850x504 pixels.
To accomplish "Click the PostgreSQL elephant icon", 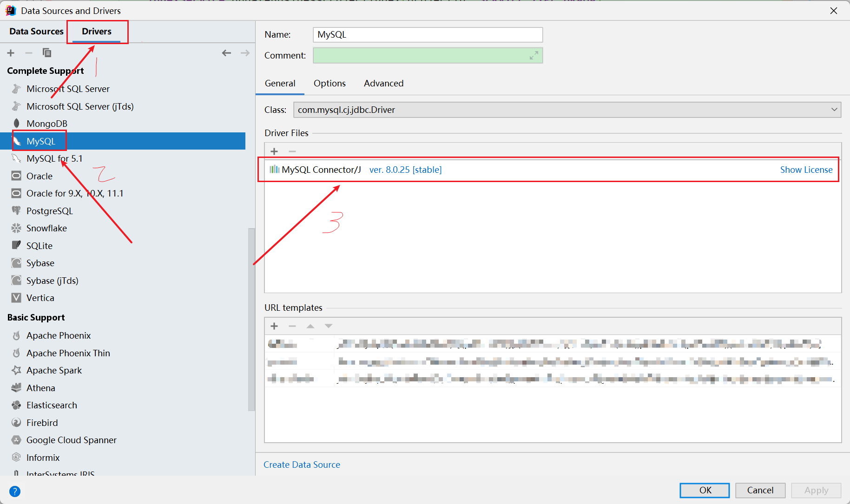I will [16, 211].
